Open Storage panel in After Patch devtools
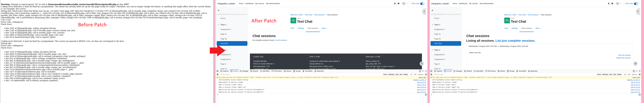This screenshot has height=103, width=644. pos(297,71)
